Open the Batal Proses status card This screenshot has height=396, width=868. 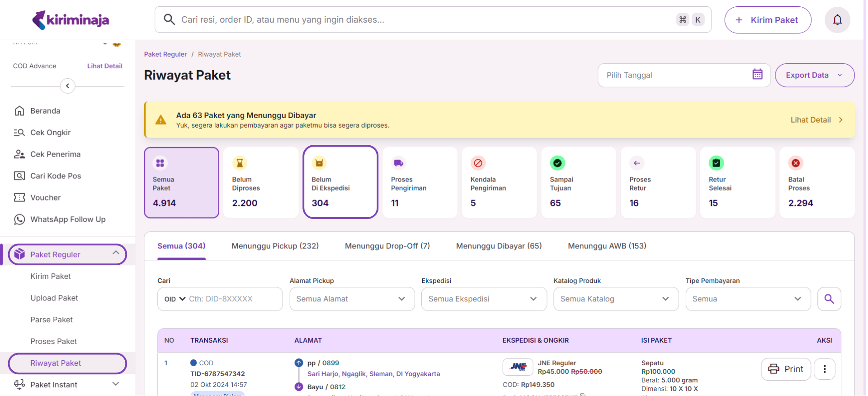(816, 182)
